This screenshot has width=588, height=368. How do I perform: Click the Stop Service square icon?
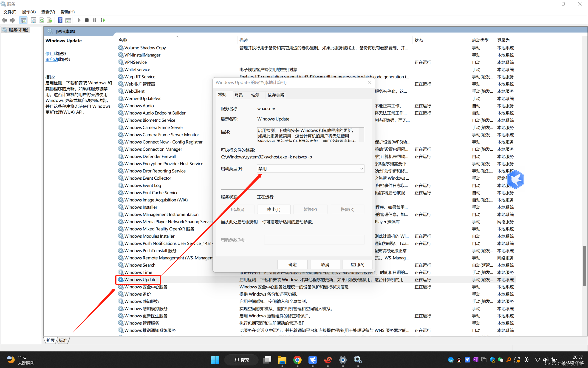click(87, 20)
